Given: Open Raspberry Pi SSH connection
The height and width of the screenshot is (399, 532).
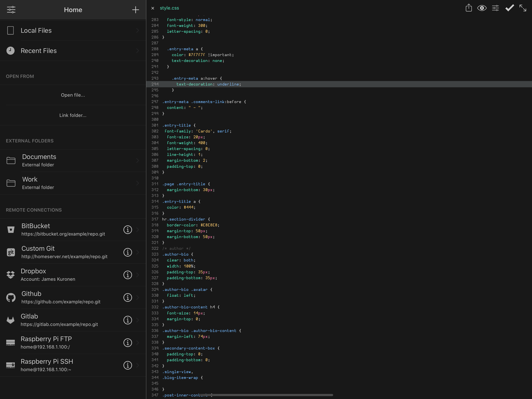Looking at the screenshot, I should click(73, 365).
